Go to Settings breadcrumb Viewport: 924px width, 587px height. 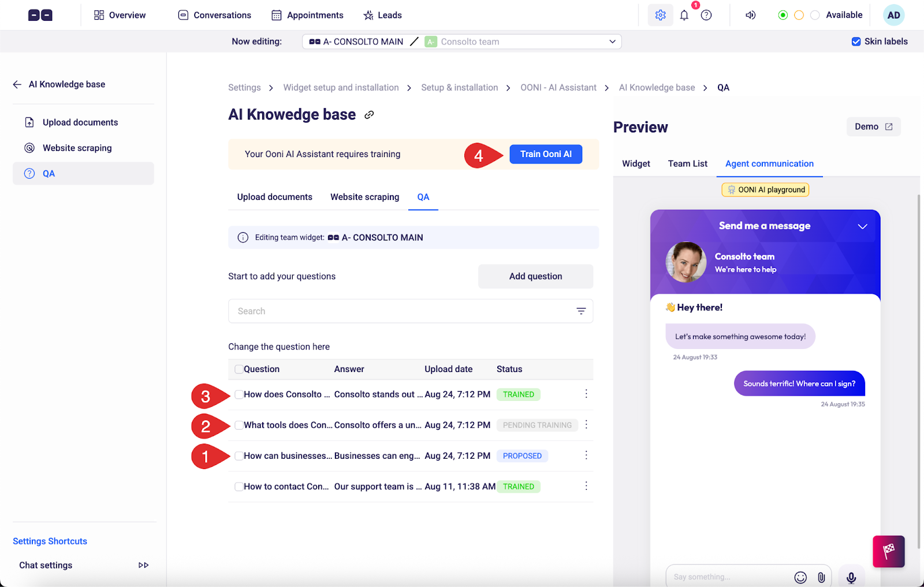(244, 88)
